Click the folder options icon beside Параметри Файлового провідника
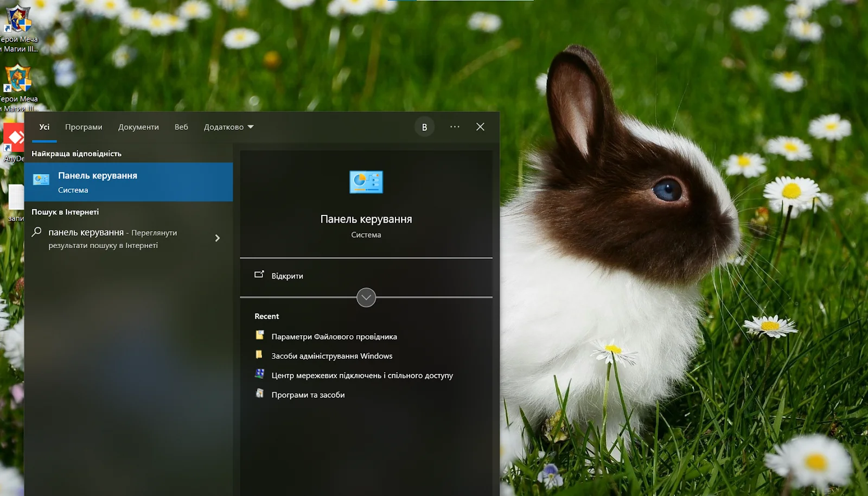 pyautogui.click(x=260, y=335)
